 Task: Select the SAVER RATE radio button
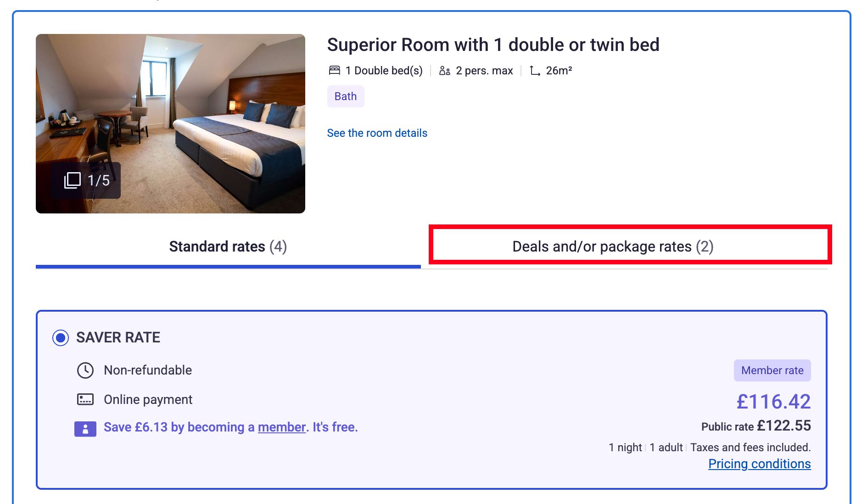click(61, 338)
